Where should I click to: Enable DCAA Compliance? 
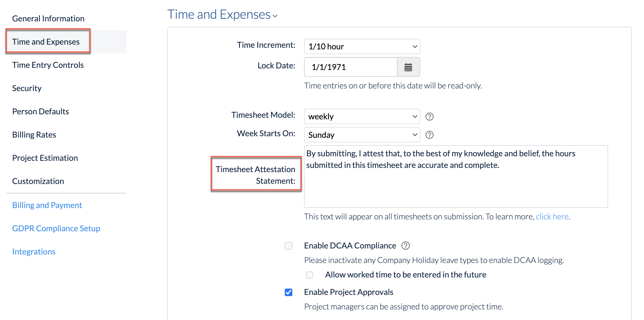tap(288, 246)
